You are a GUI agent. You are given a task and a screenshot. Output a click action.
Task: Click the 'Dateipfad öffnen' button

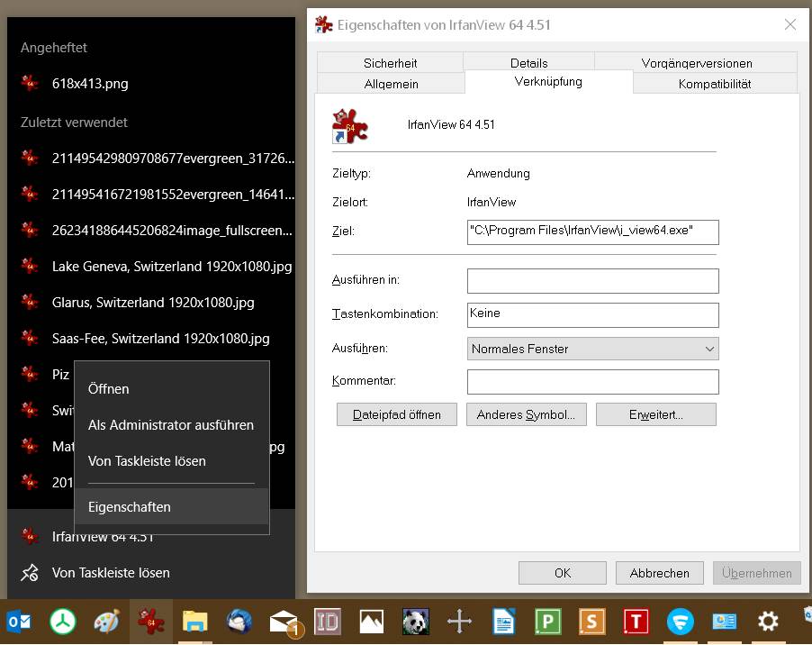(397, 414)
